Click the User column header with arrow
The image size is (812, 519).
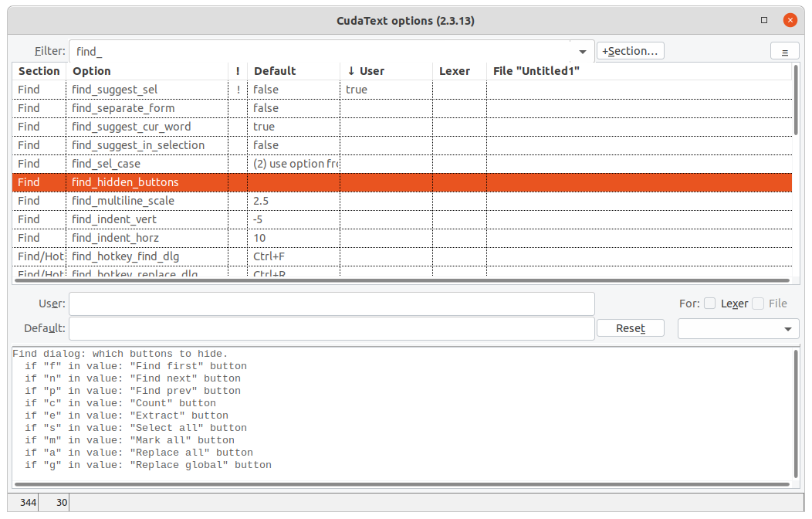387,71
